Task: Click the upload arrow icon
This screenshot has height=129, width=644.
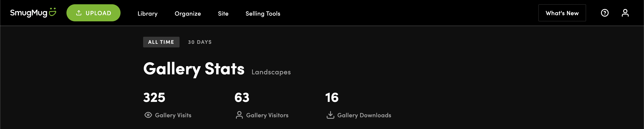Action: pyautogui.click(x=79, y=13)
